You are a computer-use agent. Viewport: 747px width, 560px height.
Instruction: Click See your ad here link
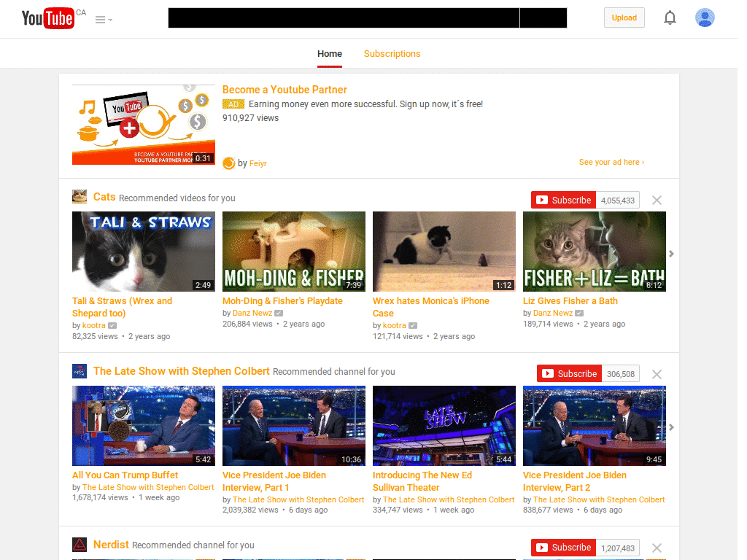coord(611,162)
